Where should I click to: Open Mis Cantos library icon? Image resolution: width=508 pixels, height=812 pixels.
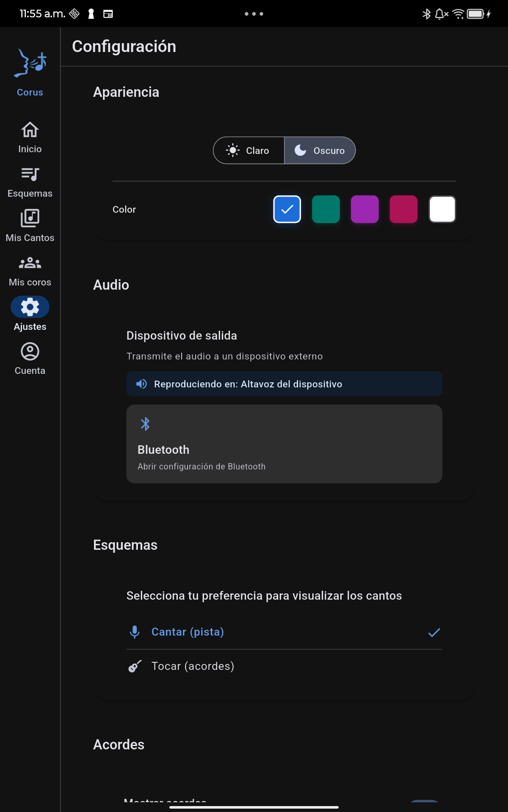point(30,218)
